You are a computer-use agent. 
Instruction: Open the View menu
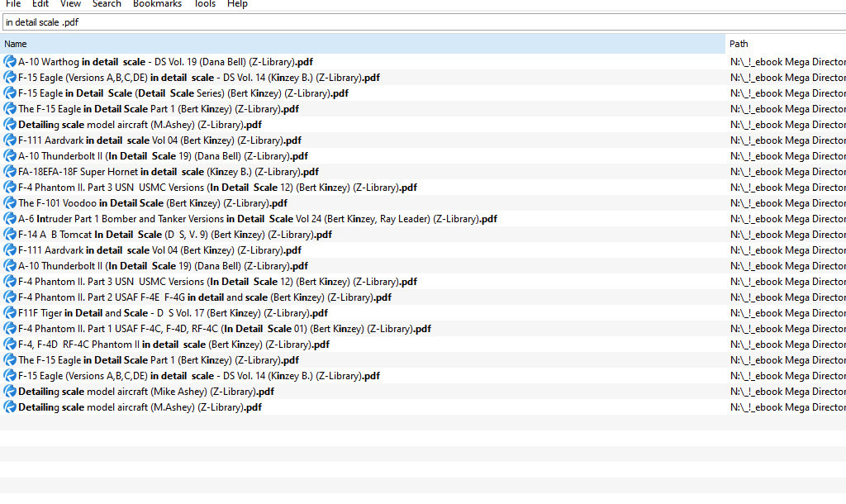click(x=71, y=4)
